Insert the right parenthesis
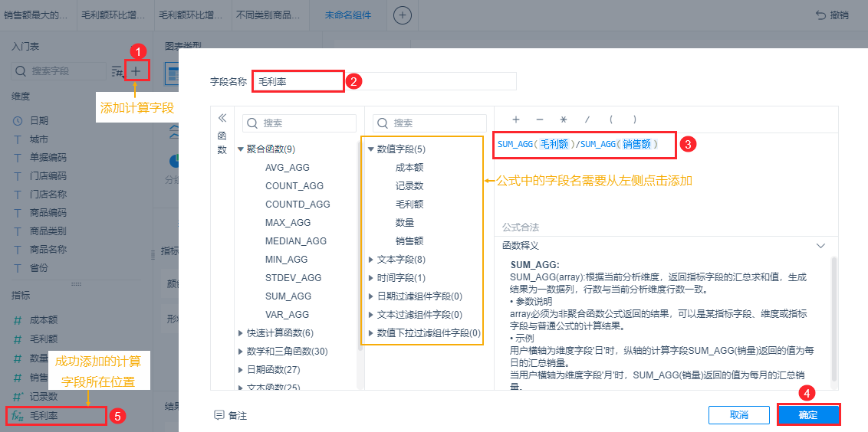The width and height of the screenshot is (868, 432). [x=634, y=119]
